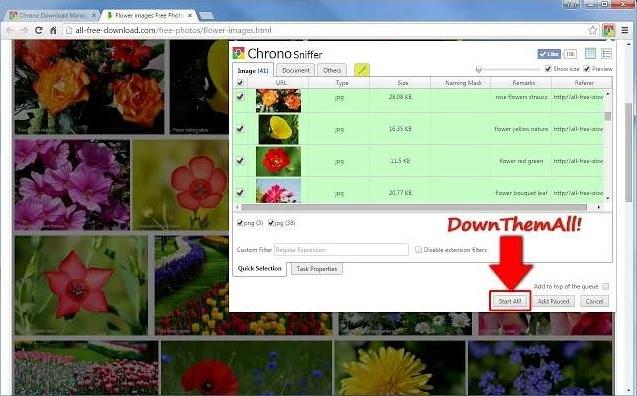Select the 11.5 KB size cell
This screenshot has height=396, width=637.
click(x=400, y=161)
